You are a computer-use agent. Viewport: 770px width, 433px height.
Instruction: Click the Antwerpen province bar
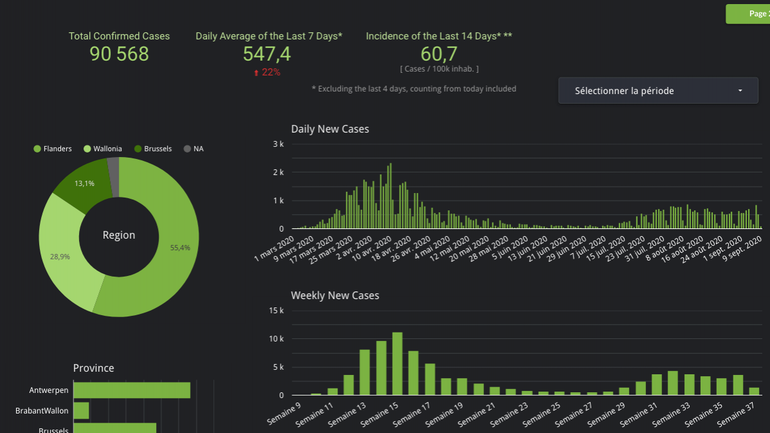click(x=130, y=390)
